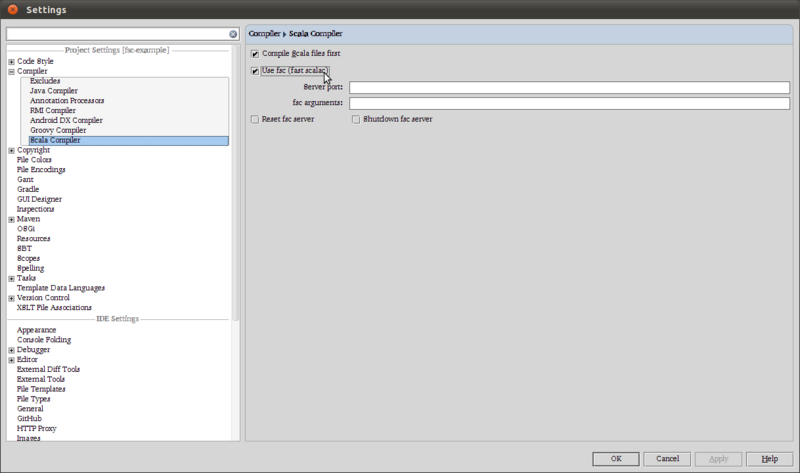Open File Colors settings

[x=34, y=160]
